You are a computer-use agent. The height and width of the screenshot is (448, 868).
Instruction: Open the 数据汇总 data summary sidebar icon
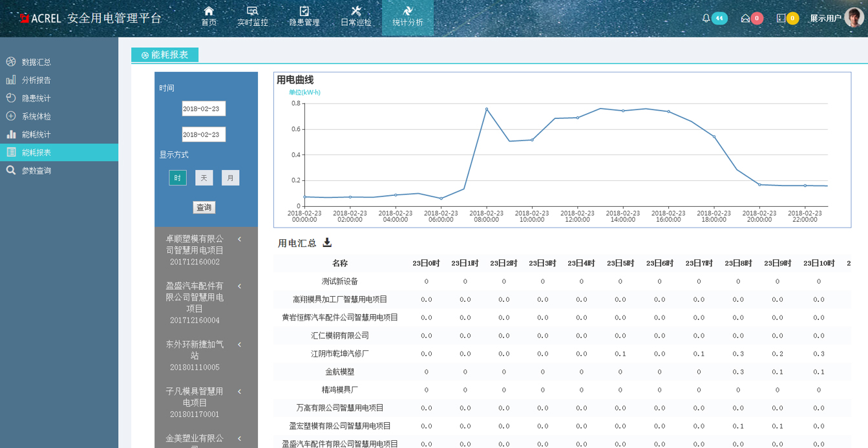[x=12, y=61]
